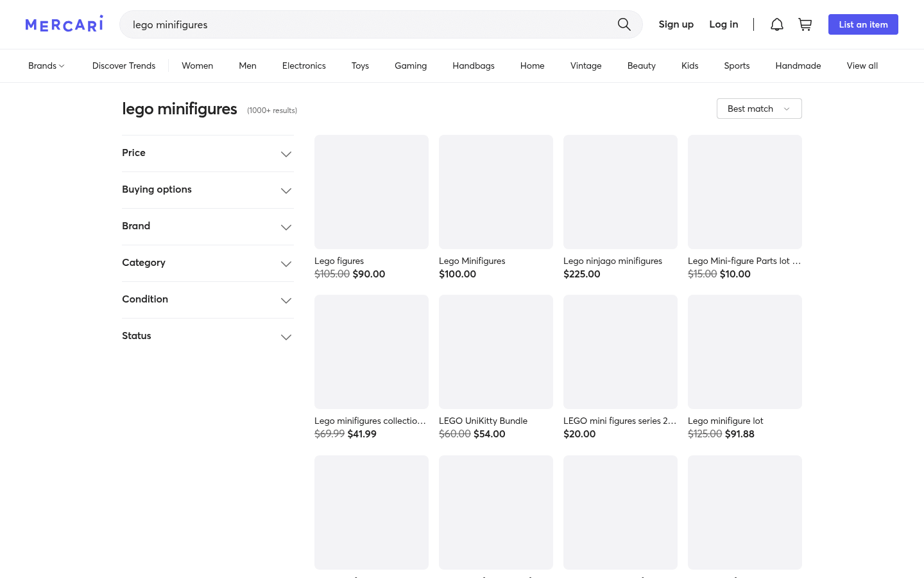Go to Men category
924x578 pixels.
click(x=248, y=66)
